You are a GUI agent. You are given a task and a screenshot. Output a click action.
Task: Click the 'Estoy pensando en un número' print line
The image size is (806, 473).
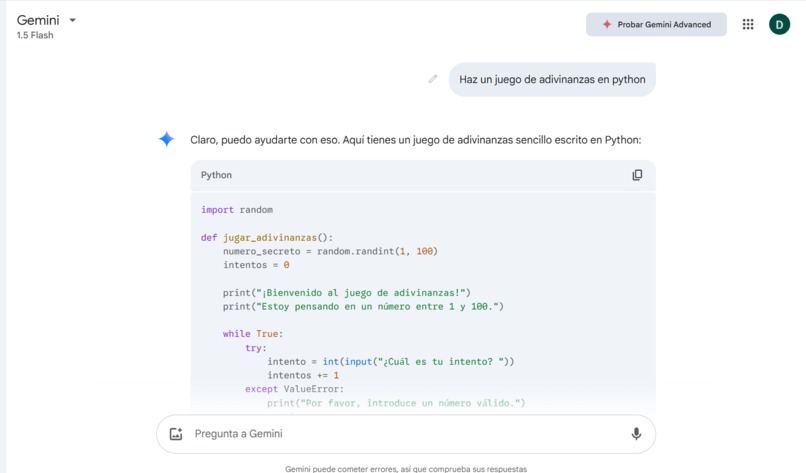pyautogui.click(x=363, y=306)
